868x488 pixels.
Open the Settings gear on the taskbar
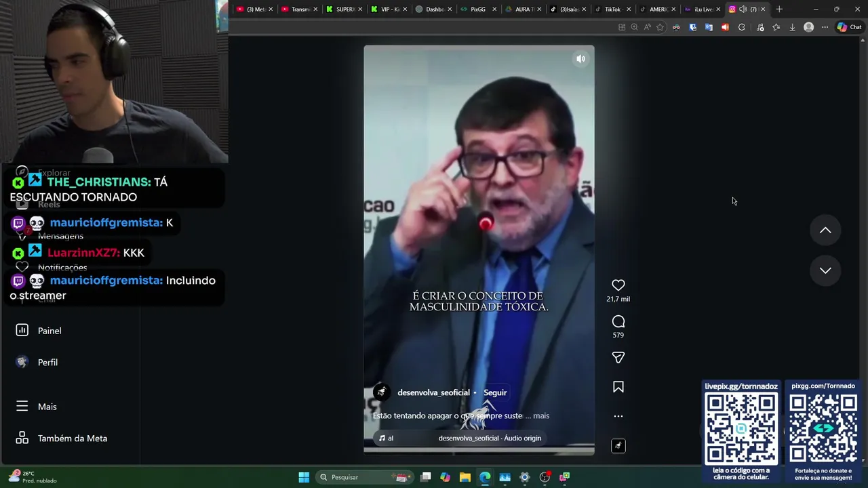coord(524,477)
